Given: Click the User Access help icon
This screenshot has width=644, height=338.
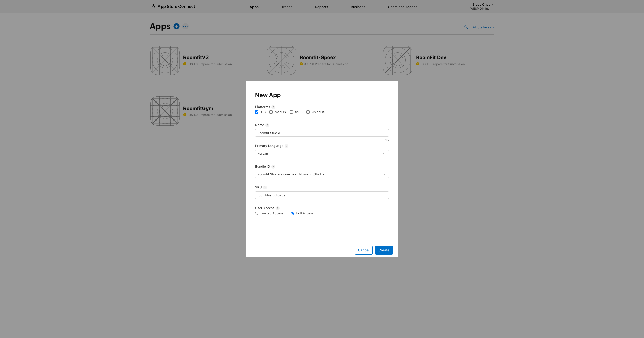Looking at the screenshot, I should tap(278, 208).
